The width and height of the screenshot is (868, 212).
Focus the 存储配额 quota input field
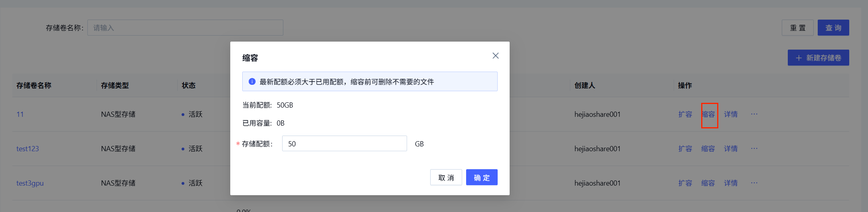coord(344,144)
